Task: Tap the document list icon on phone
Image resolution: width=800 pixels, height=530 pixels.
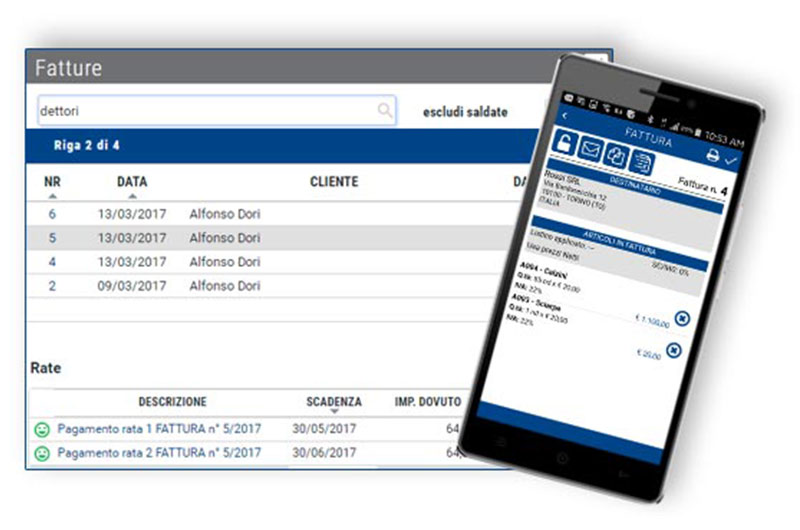Action: point(641,163)
